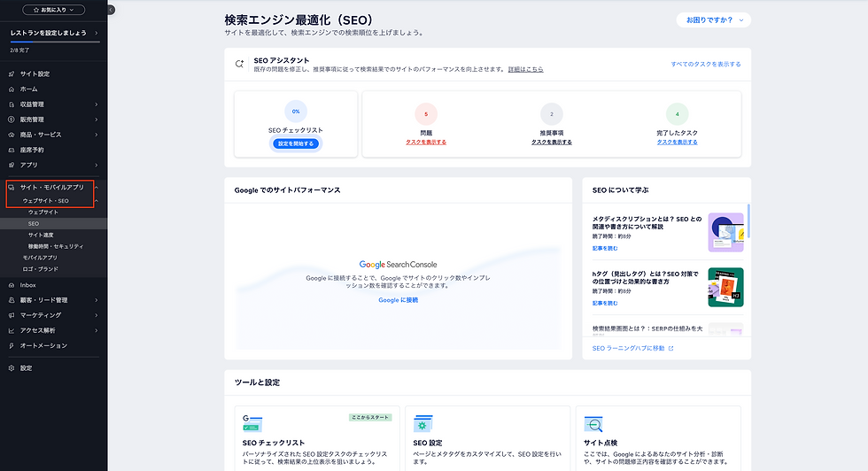Click the 収益管理 icon in sidebar
868x471 pixels.
(x=11, y=104)
